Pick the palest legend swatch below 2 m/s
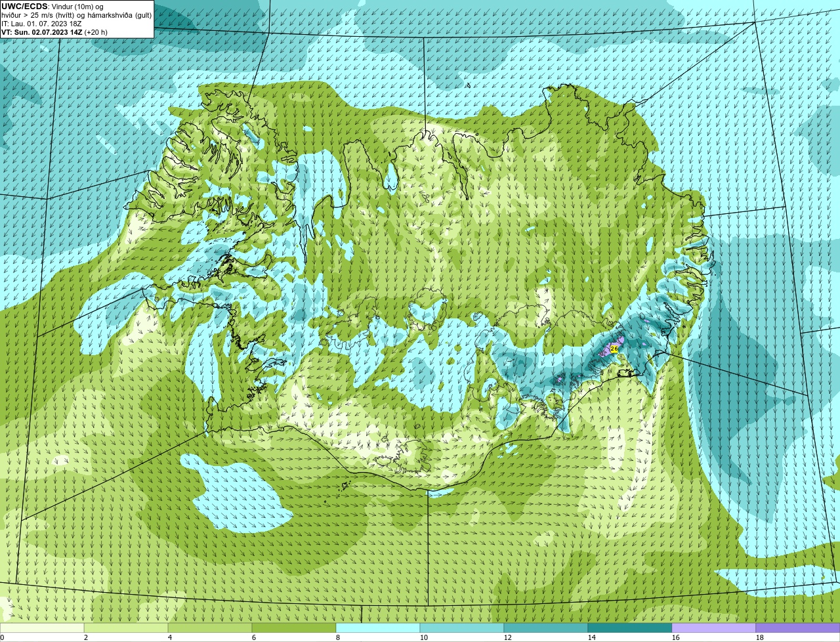Screen dimensions: 840x642 [42, 628]
